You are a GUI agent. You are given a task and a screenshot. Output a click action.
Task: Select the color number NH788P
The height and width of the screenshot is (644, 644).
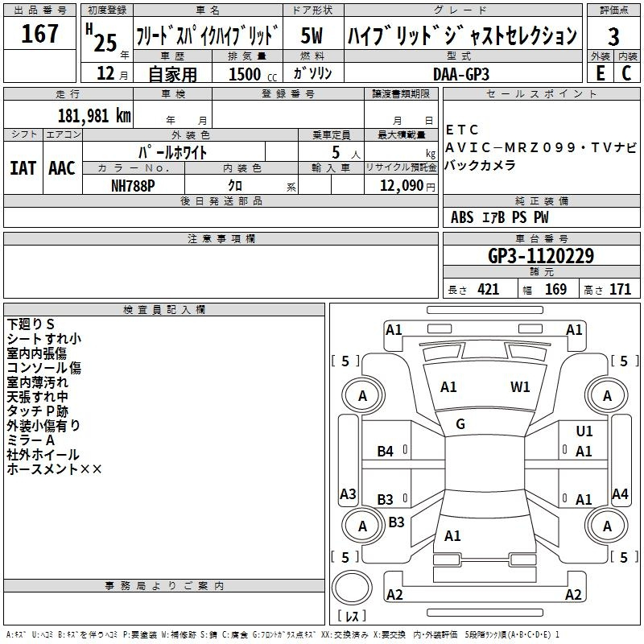point(133,186)
